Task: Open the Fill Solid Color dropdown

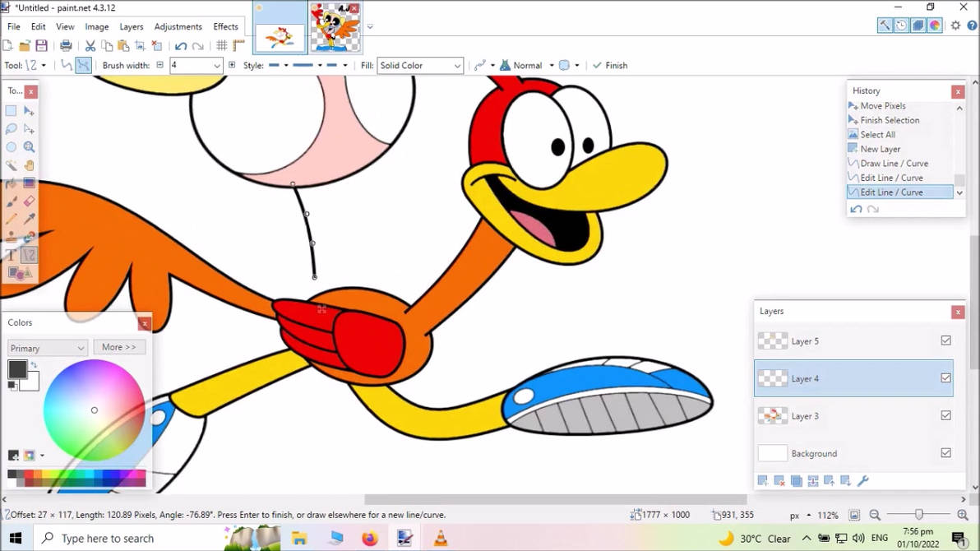Action: click(420, 66)
